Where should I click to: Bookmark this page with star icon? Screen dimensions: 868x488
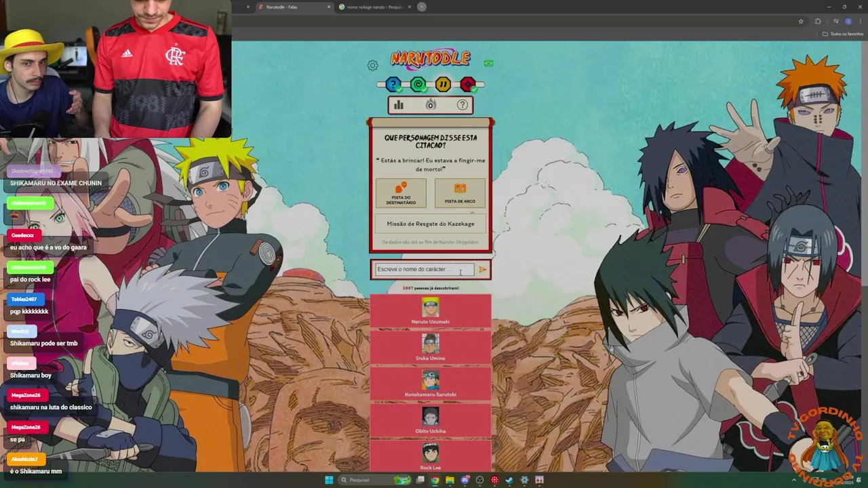coord(801,21)
